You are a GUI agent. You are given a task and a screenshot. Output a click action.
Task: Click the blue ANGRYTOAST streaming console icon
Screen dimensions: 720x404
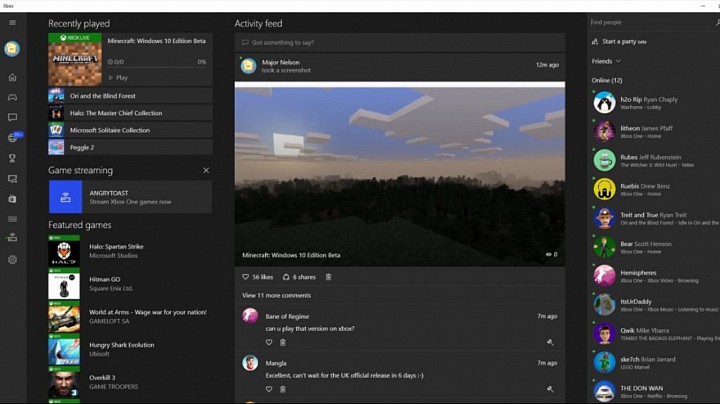coord(66,197)
